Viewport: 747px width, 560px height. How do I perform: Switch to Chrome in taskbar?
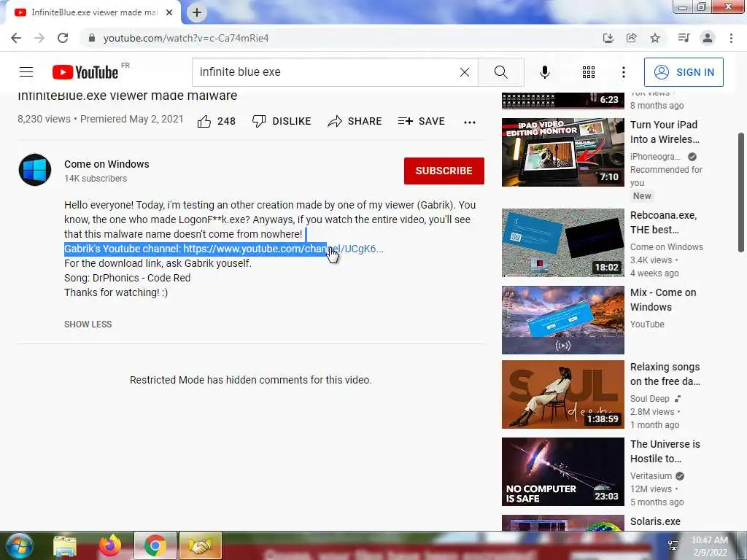(155, 545)
